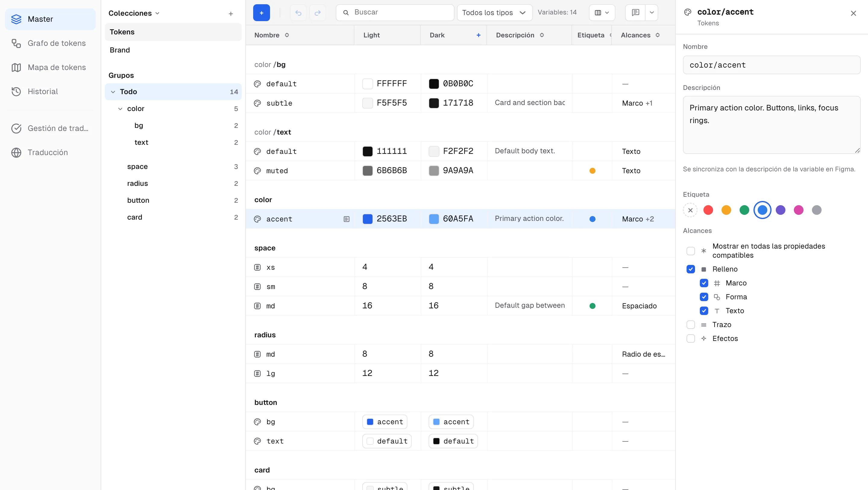Uncheck the Marco scope checkbox

click(x=704, y=283)
